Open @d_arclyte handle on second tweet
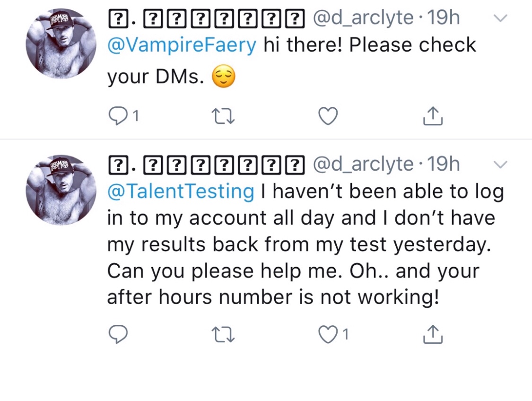The height and width of the screenshot is (401, 532). [363, 165]
